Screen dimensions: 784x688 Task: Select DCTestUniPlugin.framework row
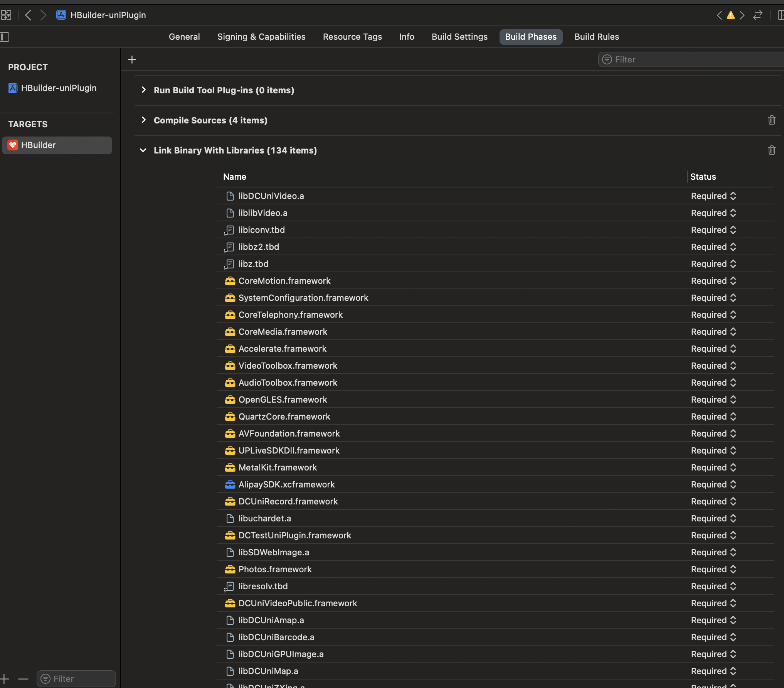(x=495, y=536)
